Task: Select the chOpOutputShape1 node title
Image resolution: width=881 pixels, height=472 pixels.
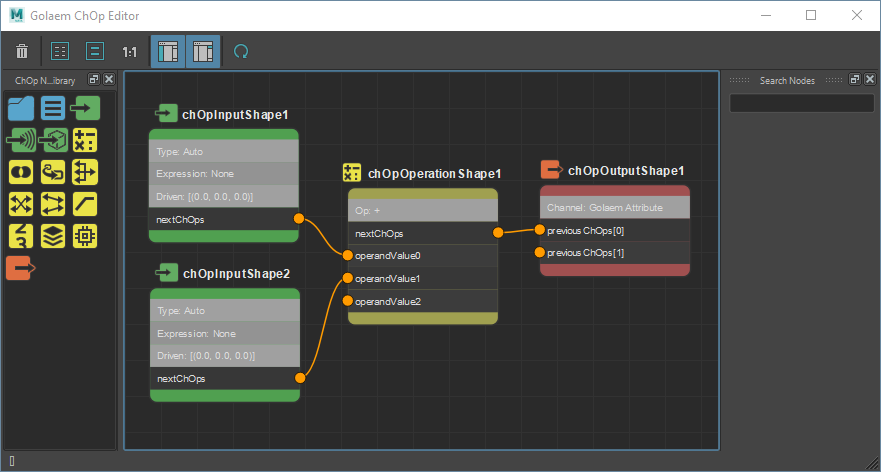Action: [x=626, y=170]
